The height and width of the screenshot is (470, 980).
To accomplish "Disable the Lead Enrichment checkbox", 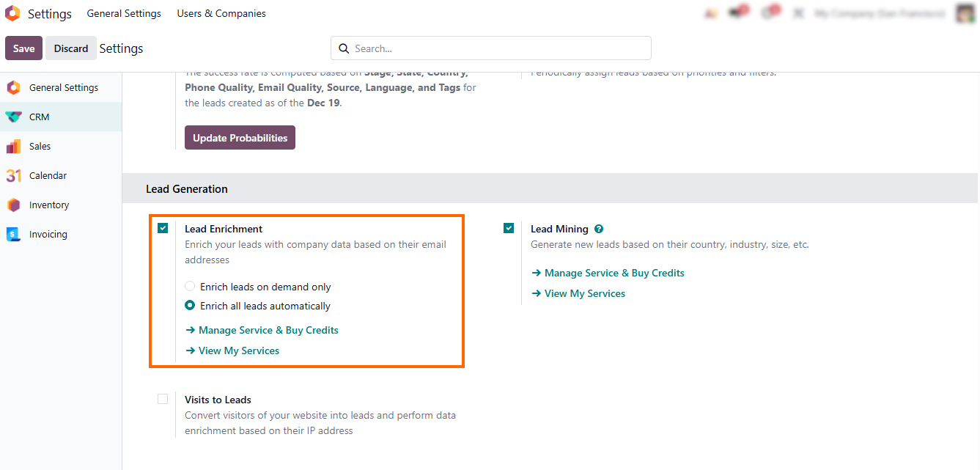I will [163, 229].
